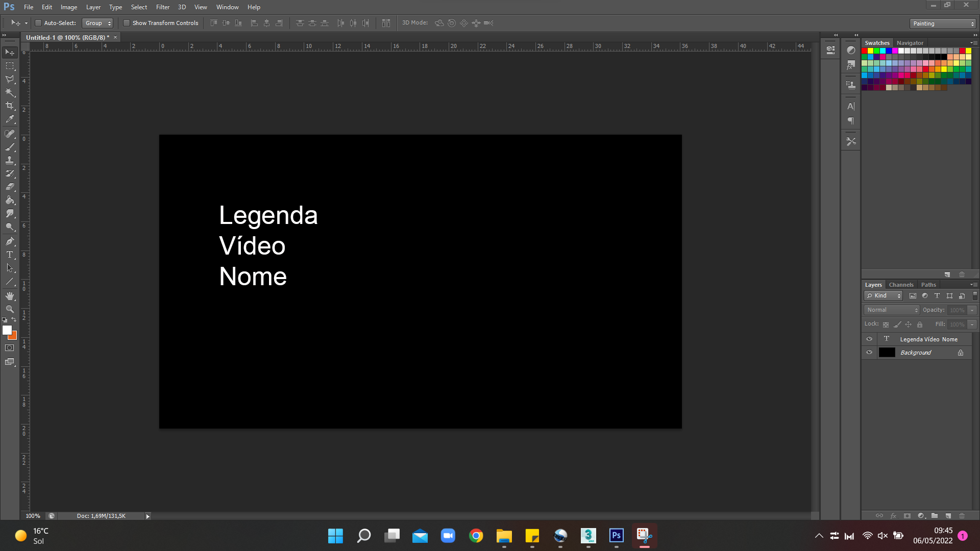Viewport: 980px width, 551px height.
Task: Create a new layer in Layers panel
Action: (948, 516)
